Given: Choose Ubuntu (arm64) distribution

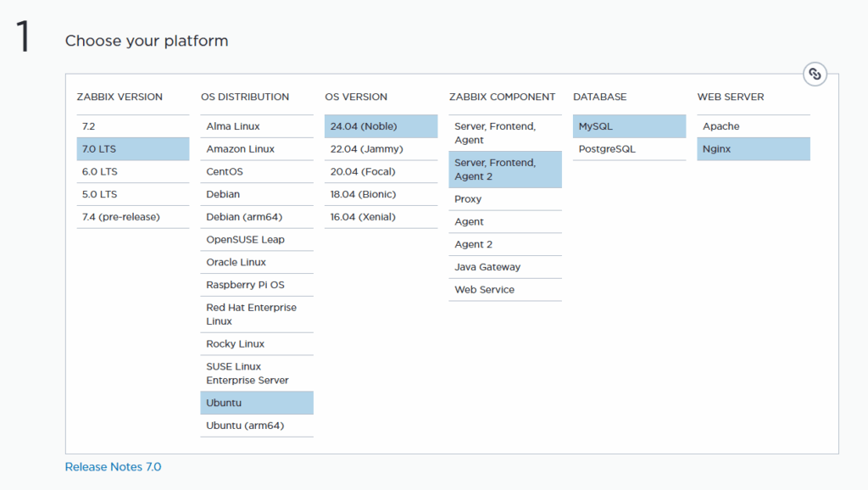Looking at the screenshot, I should 257,426.
